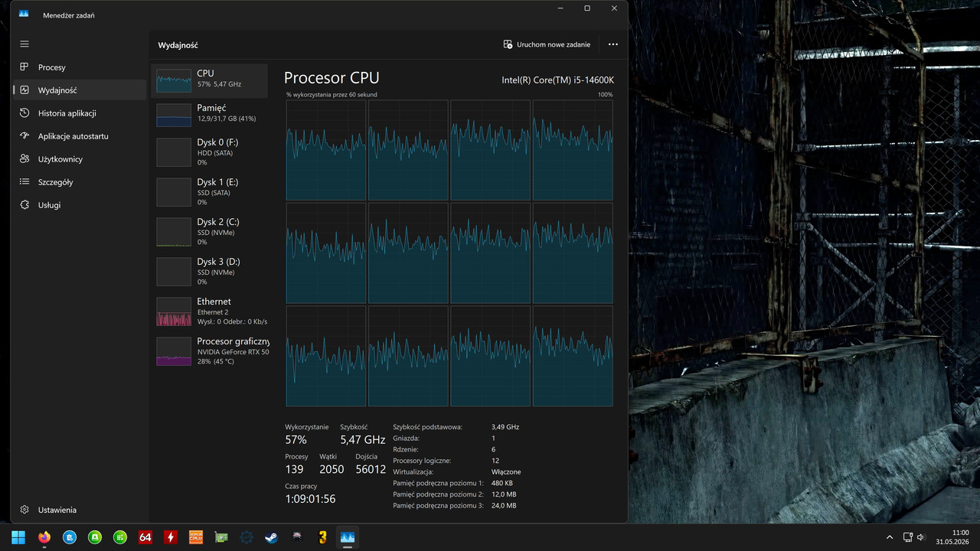980x551 pixels.
Task: Open the orange CPU-Z taskbar icon
Action: click(196, 537)
